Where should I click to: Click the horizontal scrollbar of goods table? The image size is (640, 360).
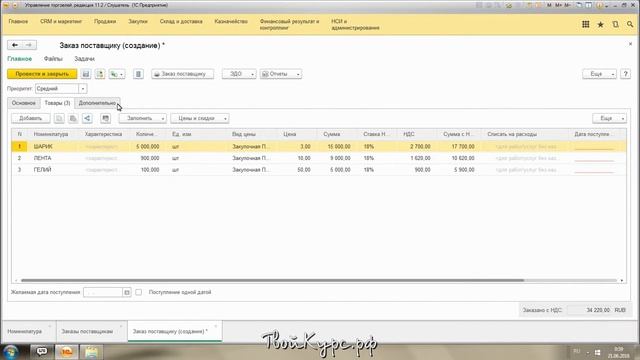pos(272,280)
